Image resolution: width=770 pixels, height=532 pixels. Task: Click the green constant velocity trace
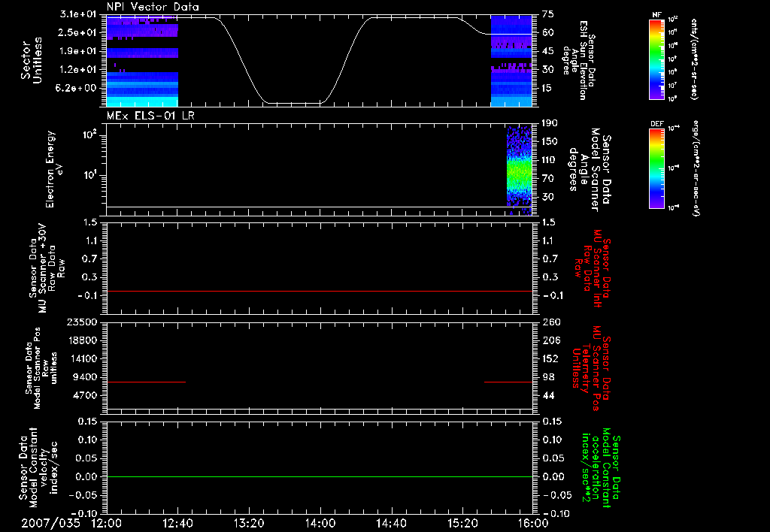tap(320, 476)
